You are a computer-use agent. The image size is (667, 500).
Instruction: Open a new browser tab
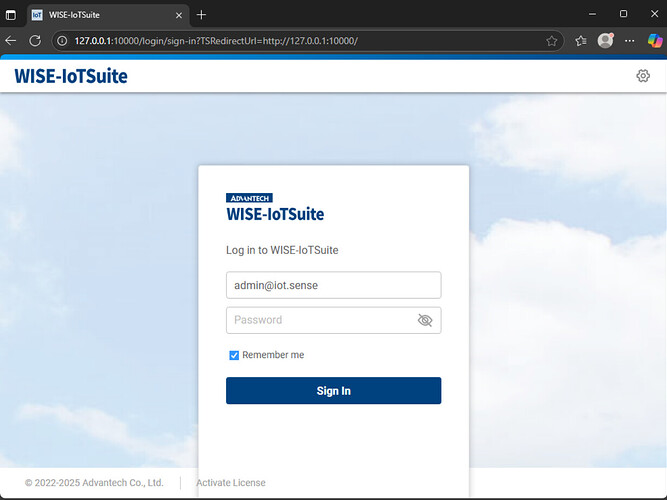(x=201, y=15)
